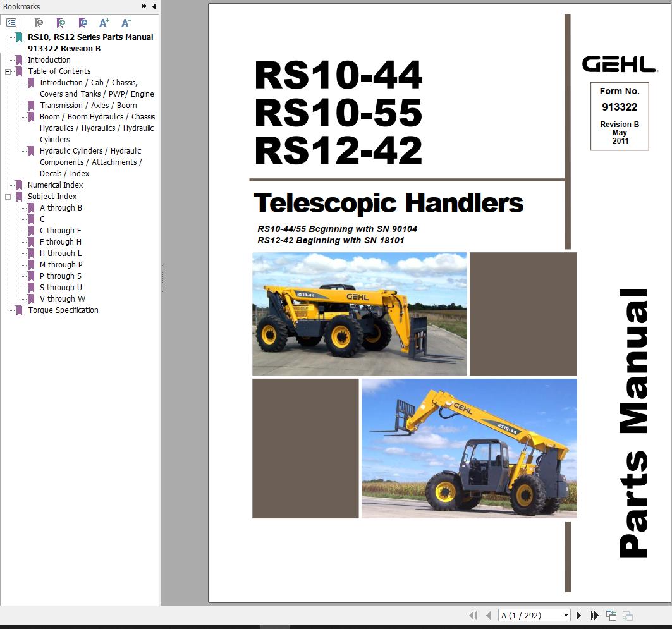Open the single C bookmark
This screenshot has height=629, width=672.
[42, 219]
